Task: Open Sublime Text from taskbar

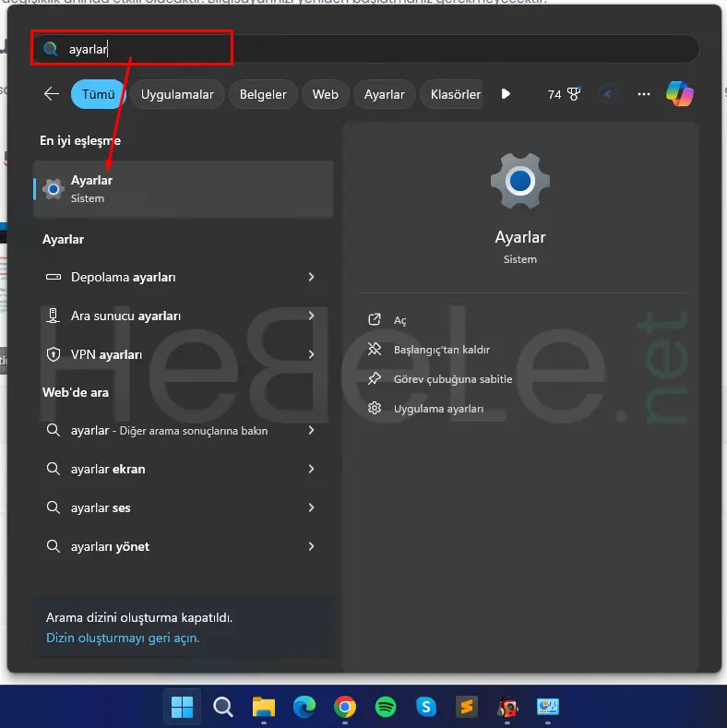Action: (467, 707)
